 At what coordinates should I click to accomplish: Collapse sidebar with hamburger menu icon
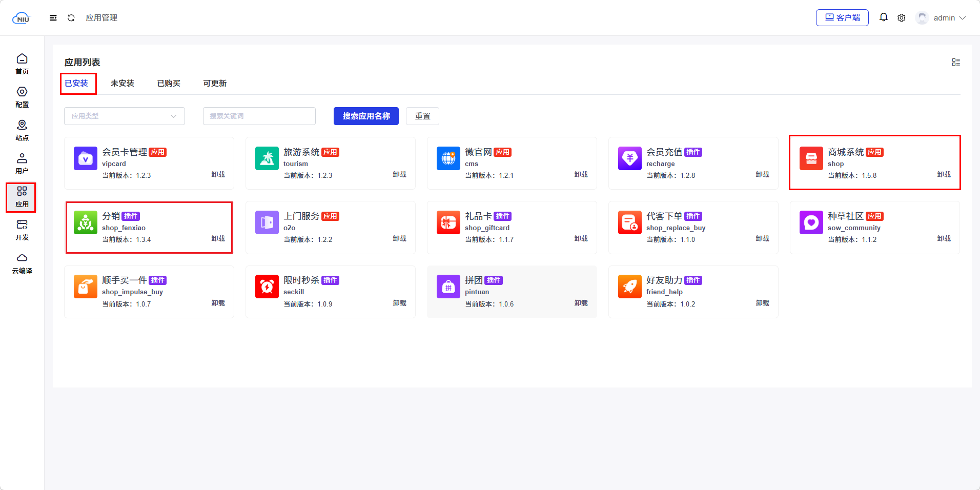pyautogui.click(x=53, y=18)
